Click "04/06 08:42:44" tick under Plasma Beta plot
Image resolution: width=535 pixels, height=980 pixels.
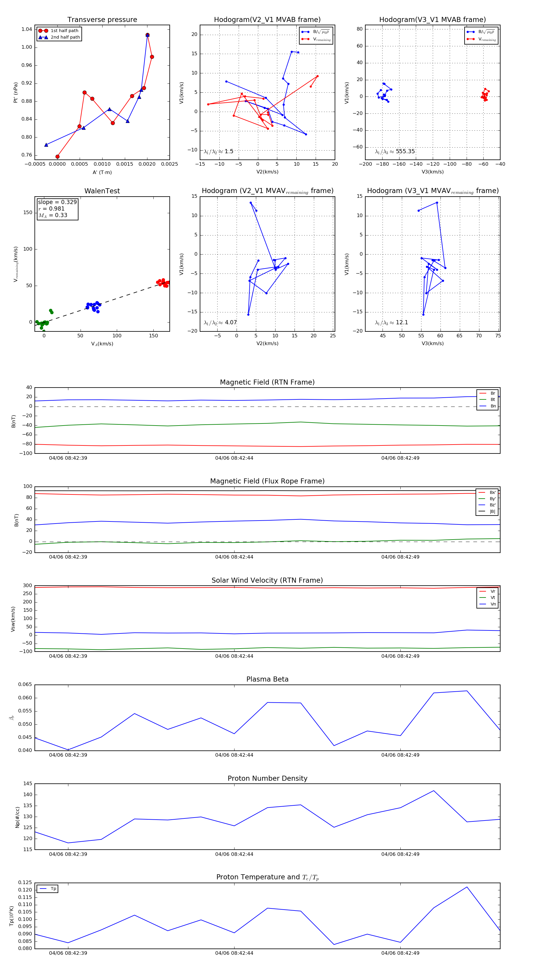(x=234, y=755)
